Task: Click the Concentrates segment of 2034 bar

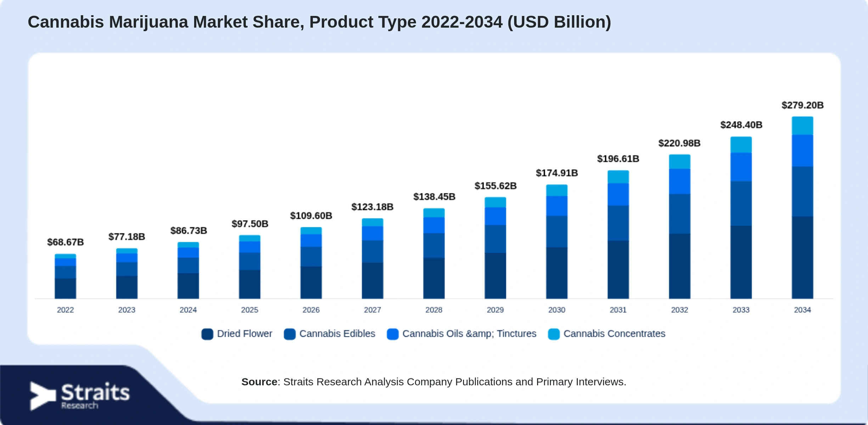Action: click(802, 126)
